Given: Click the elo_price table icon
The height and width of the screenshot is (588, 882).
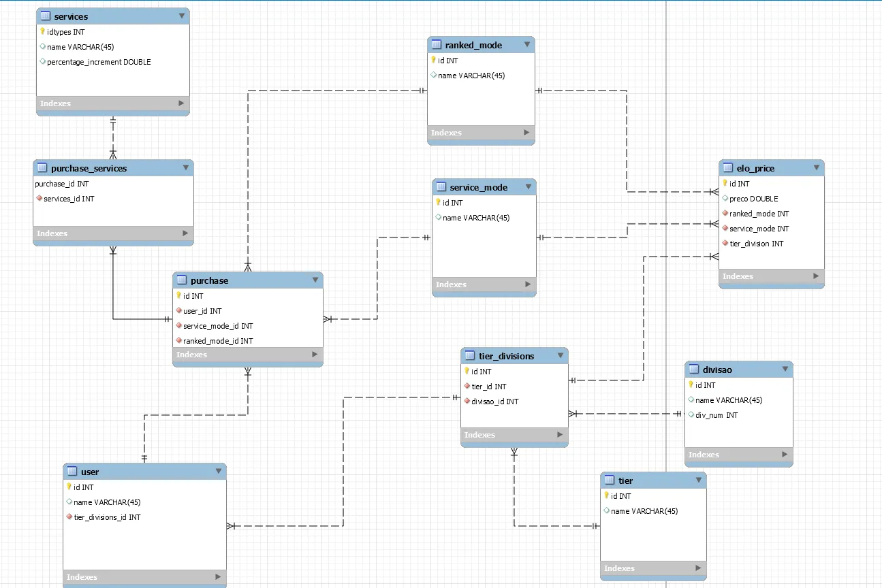Looking at the screenshot, I should point(728,168).
